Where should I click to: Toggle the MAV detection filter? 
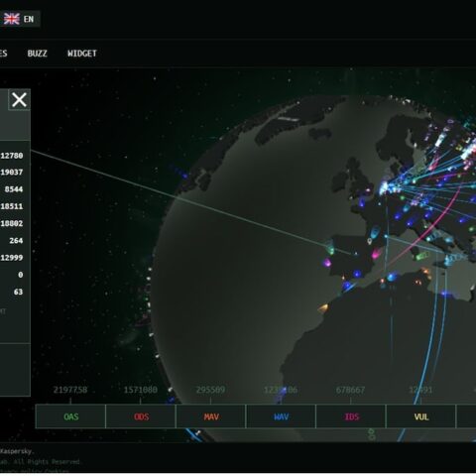coord(211,416)
